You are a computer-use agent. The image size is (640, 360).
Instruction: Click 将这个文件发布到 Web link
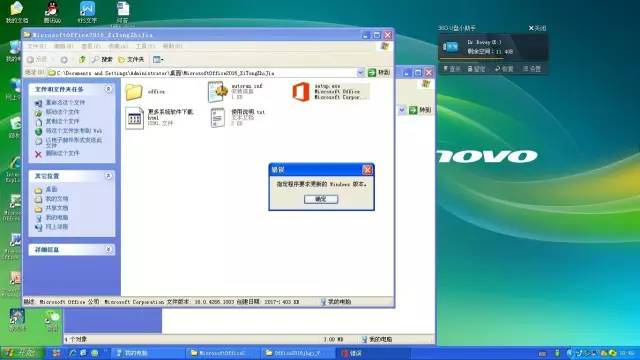pos(73,131)
